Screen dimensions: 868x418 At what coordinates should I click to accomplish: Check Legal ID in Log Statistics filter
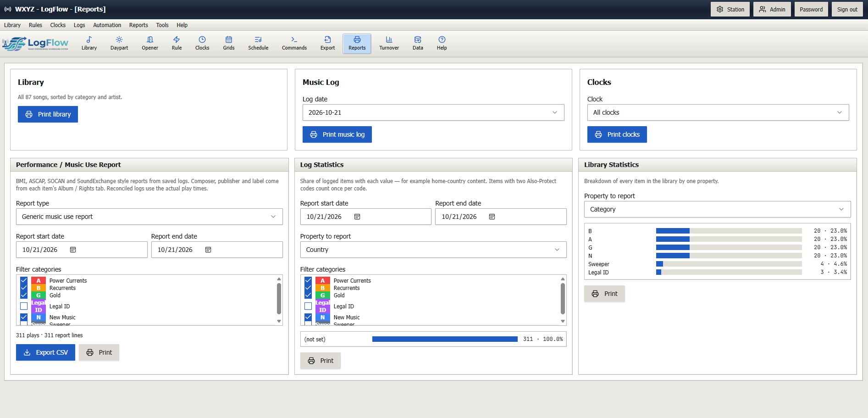(x=308, y=306)
